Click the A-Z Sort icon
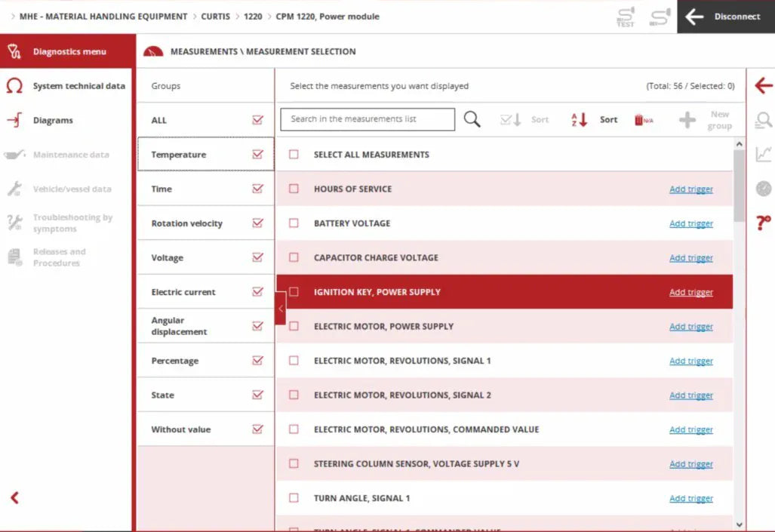This screenshot has height=532, width=775. (x=580, y=119)
